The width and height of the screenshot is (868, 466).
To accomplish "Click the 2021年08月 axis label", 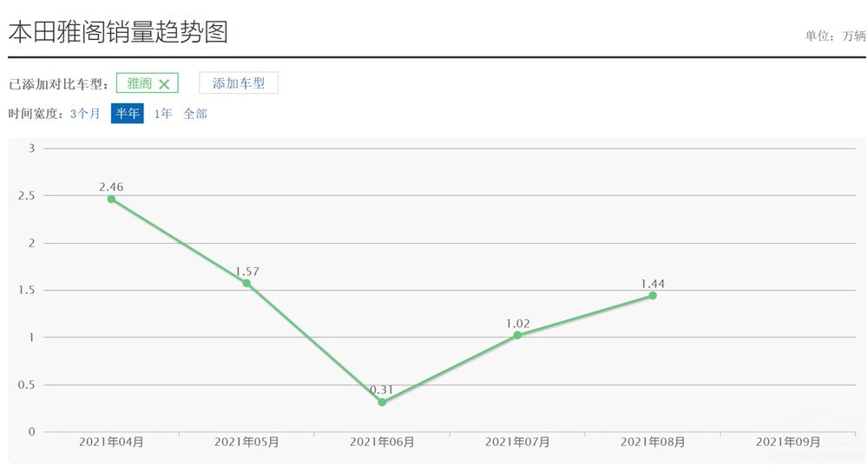I will point(653,443).
